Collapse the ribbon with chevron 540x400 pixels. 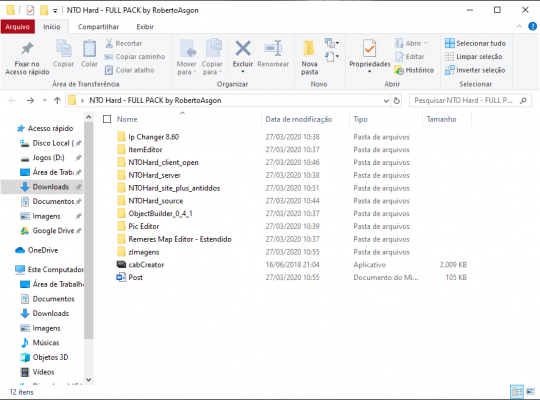click(519, 27)
